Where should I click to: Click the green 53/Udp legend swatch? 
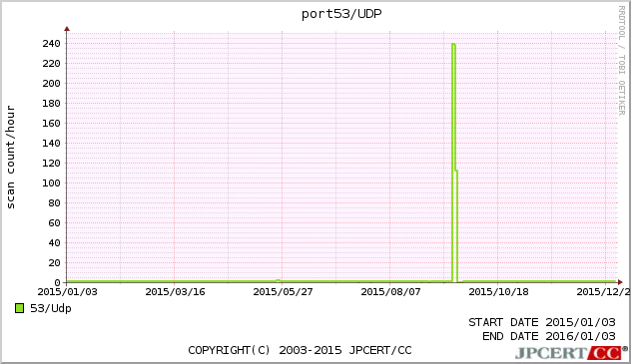point(19,308)
